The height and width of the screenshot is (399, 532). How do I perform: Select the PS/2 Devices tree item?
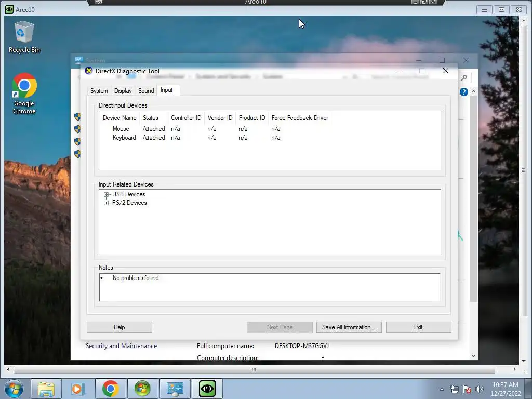(129, 203)
